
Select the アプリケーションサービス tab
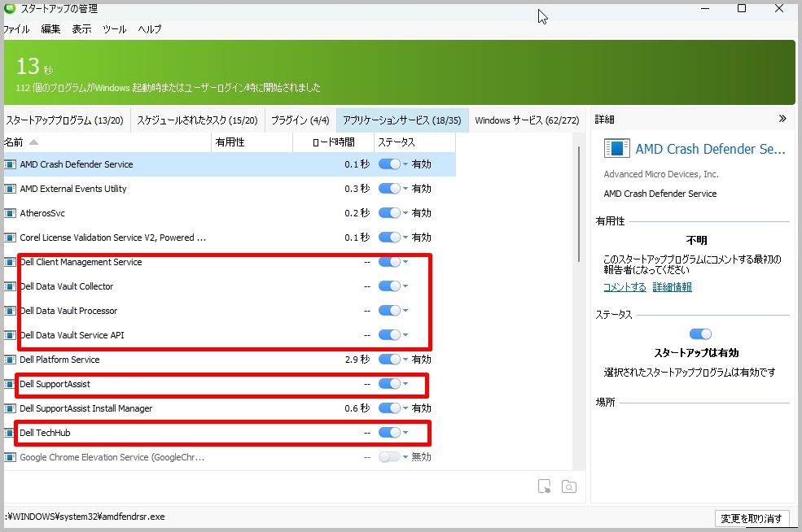402,120
